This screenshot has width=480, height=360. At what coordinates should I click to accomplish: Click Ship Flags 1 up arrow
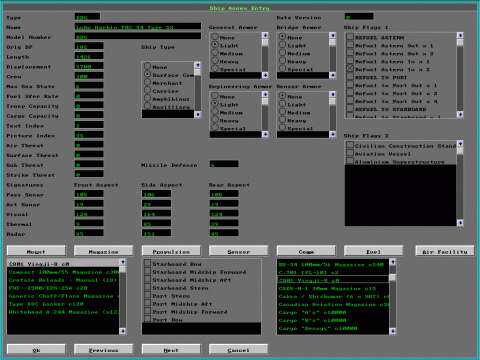coord(460,35)
